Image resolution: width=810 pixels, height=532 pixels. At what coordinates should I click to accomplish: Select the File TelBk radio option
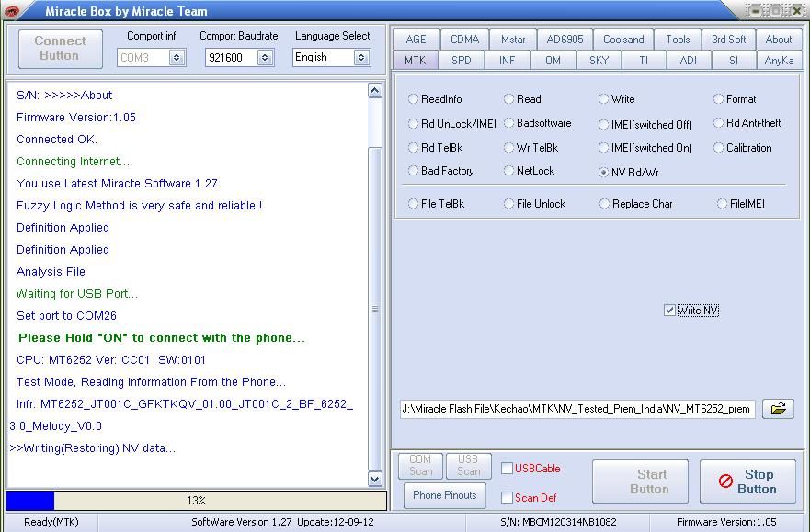click(413, 204)
